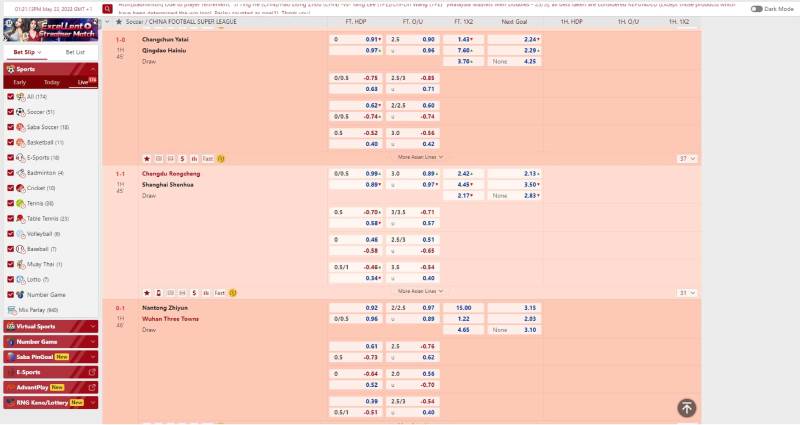Select the Early tab under Sports
This screenshot has height=425, width=800.
point(20,82)
